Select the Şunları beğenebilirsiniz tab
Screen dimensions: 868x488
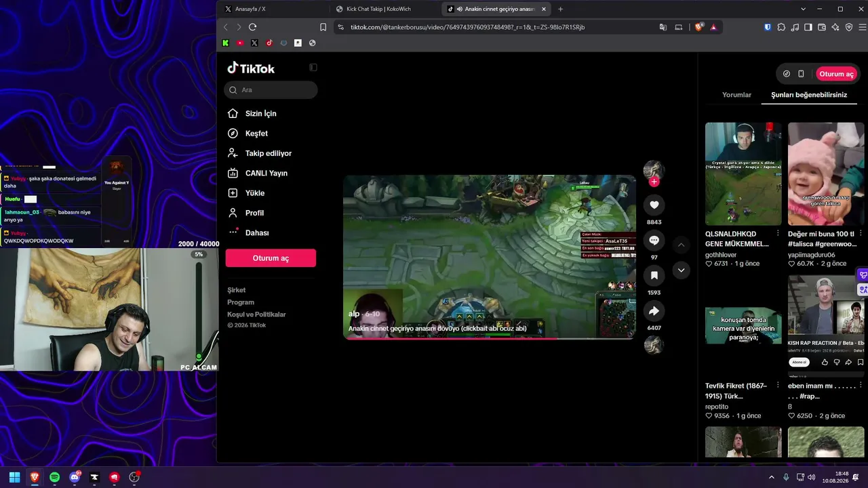point(809,95)
